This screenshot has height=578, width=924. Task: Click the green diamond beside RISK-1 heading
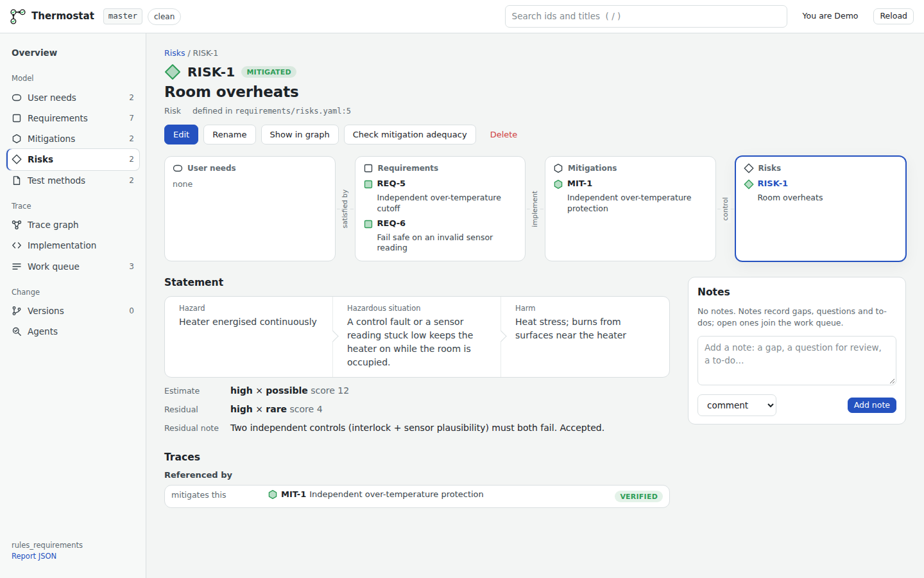click(173, 72)
